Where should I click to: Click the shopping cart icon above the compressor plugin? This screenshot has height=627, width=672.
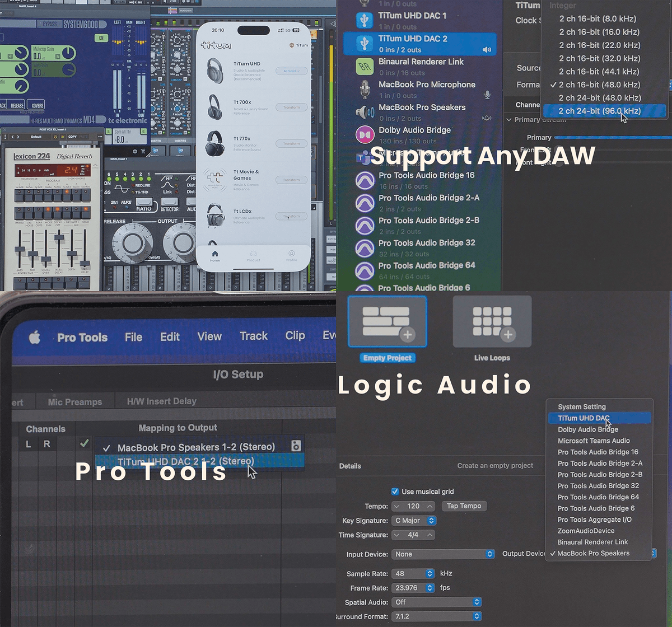(143, 151)
